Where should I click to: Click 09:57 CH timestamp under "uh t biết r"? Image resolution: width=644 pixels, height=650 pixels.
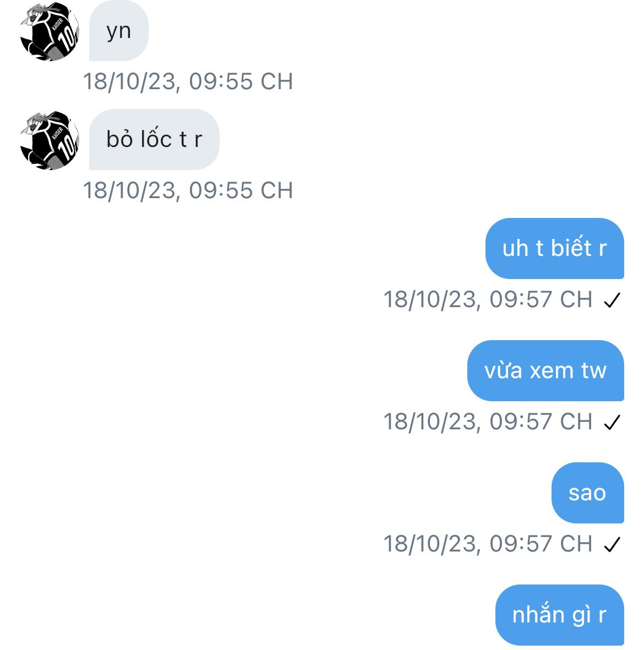[x=488, y=300]
